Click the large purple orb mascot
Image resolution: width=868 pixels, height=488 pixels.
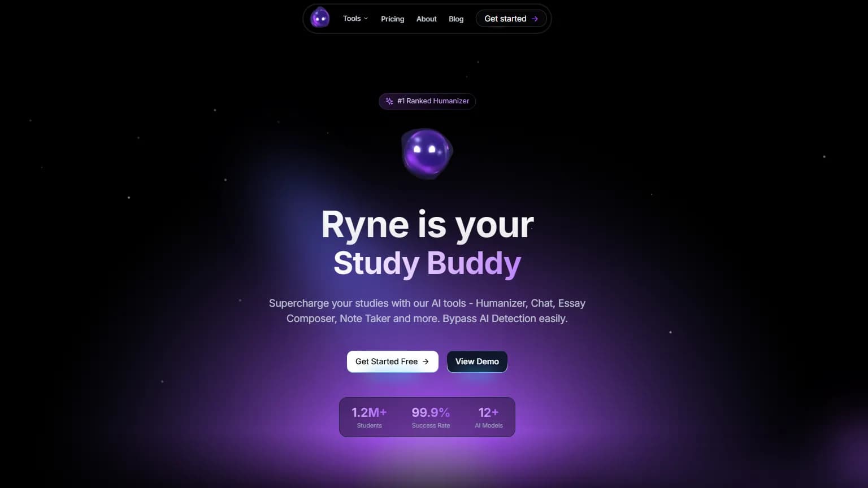(427, 153)
